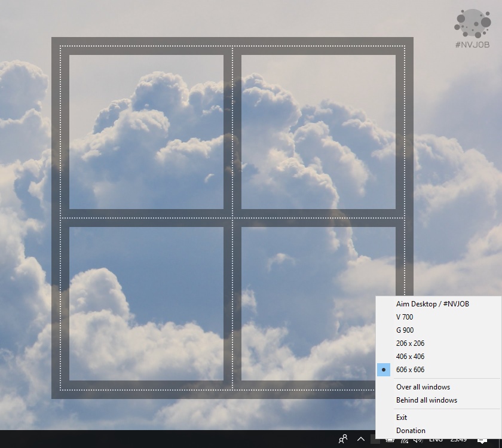
Task: Choose the 206 x 206 aim size
Action: pyautogui.click(x=438, y=343)
